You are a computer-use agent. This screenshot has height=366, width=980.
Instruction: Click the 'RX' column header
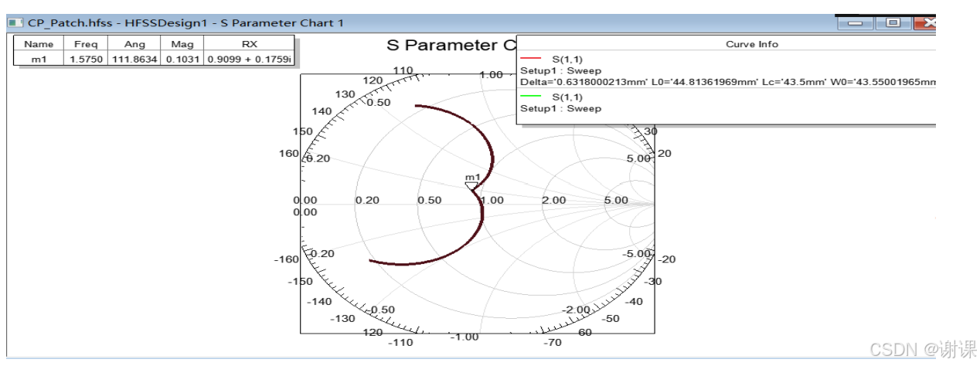coord(250,45)
